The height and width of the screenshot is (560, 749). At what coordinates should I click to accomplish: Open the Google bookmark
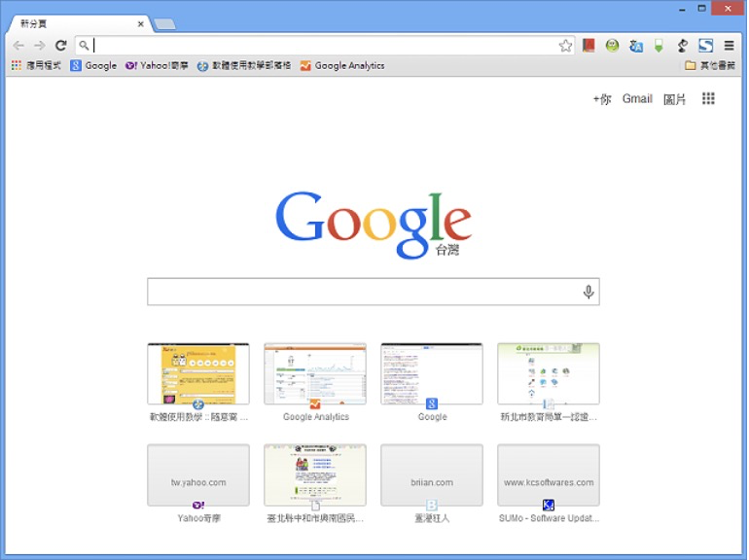pos(93,65)
